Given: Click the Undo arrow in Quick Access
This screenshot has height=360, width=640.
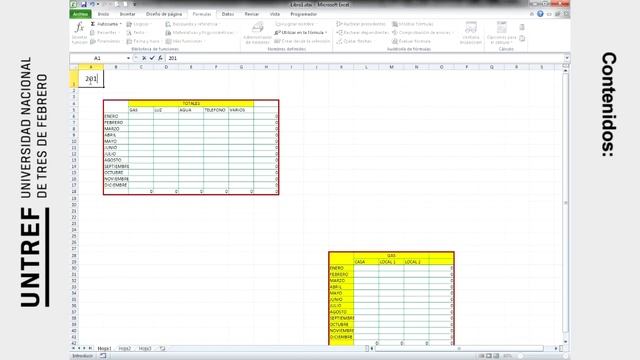Looking at the screenshot, I should tap(93, 4).
